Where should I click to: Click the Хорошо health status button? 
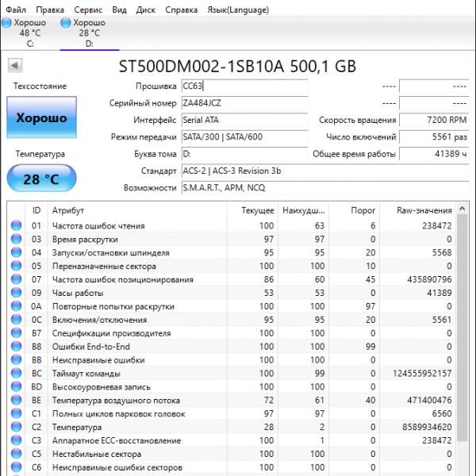pyautogui.click(x=41, y=118)
